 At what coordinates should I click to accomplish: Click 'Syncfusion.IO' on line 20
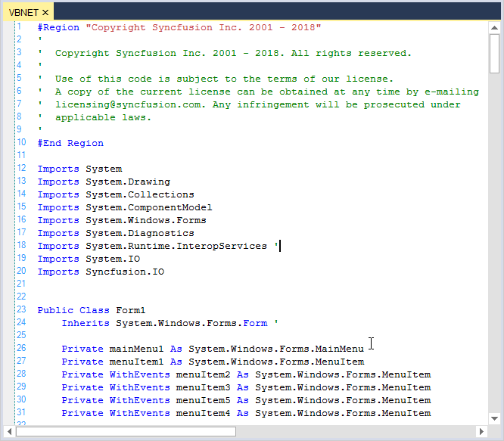(125, 272)
